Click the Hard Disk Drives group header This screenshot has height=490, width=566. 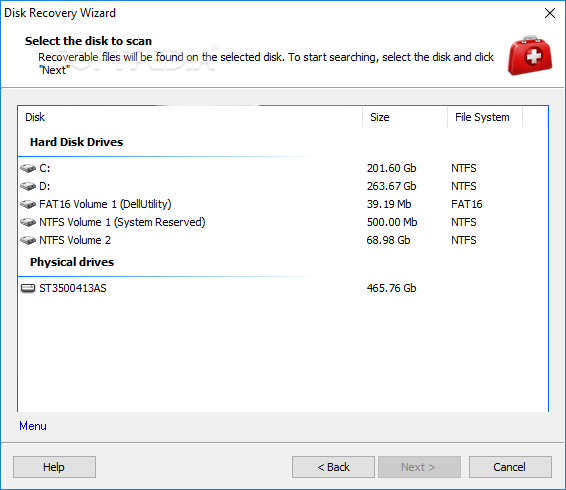77,142
